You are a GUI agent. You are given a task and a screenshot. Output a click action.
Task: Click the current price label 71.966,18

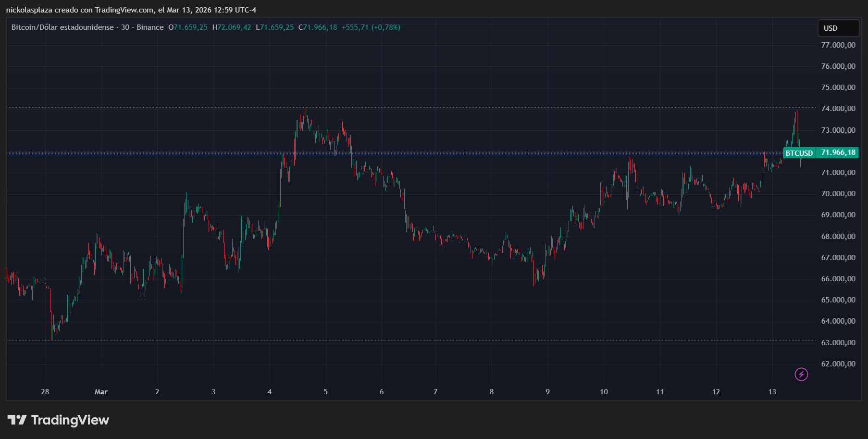[x=838, y=152]
